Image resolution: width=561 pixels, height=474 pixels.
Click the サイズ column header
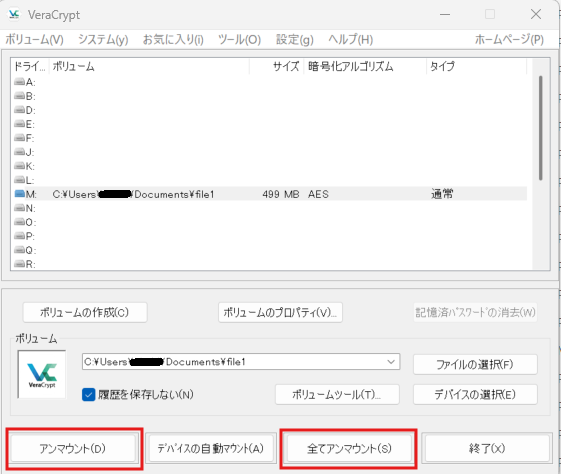[277, 67]
